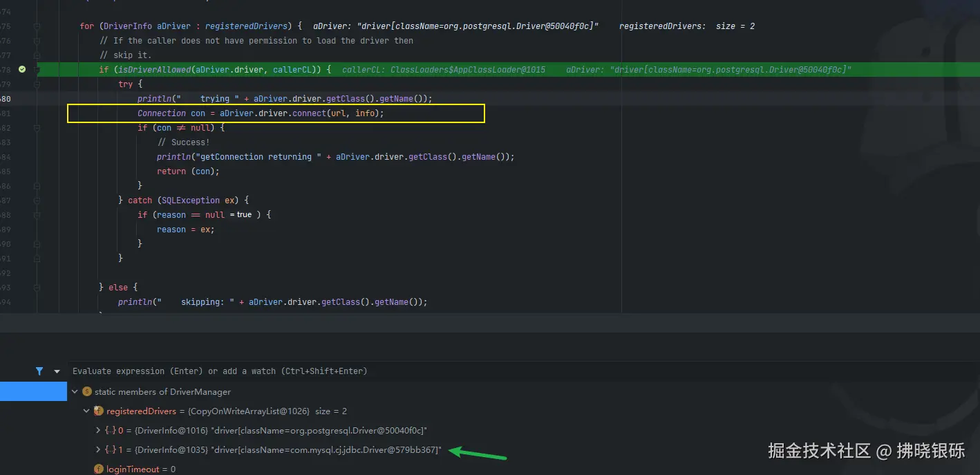The width and height of the screenshot is (980, 475).
Task: Fold the catch (SQLException ex) block
Action: coord(37,201)
